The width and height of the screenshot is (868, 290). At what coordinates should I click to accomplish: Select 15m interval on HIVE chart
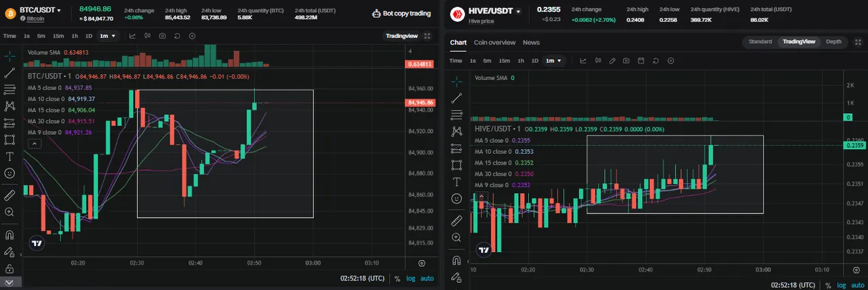point(505,60)
